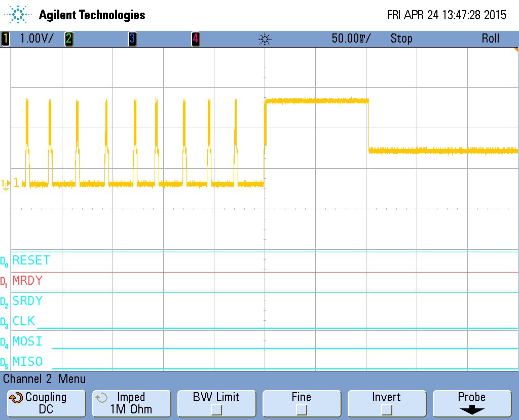Click the Roll mode label
519x420 pixels.
(490, 39)
